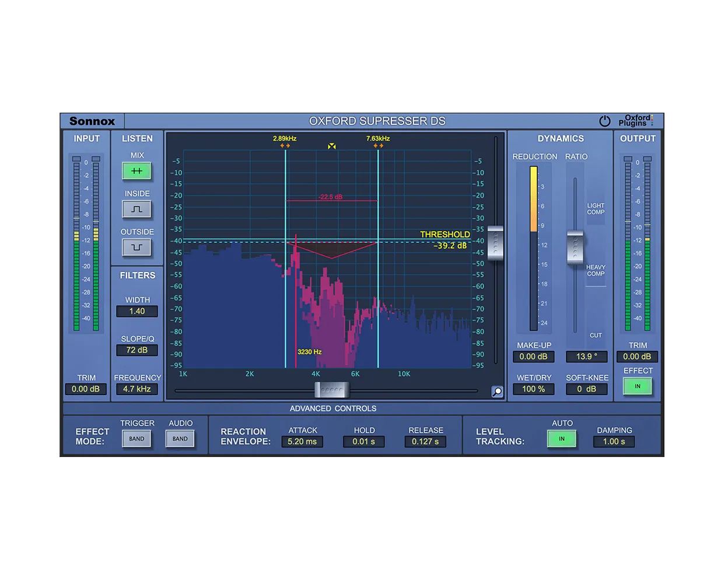Click the 3230 Hz peak label
728x572 pixels.
(x=310, y=352)
